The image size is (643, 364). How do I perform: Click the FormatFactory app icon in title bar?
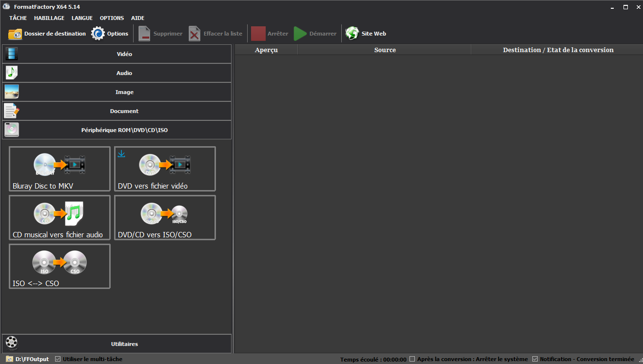[x=6, y=7]
